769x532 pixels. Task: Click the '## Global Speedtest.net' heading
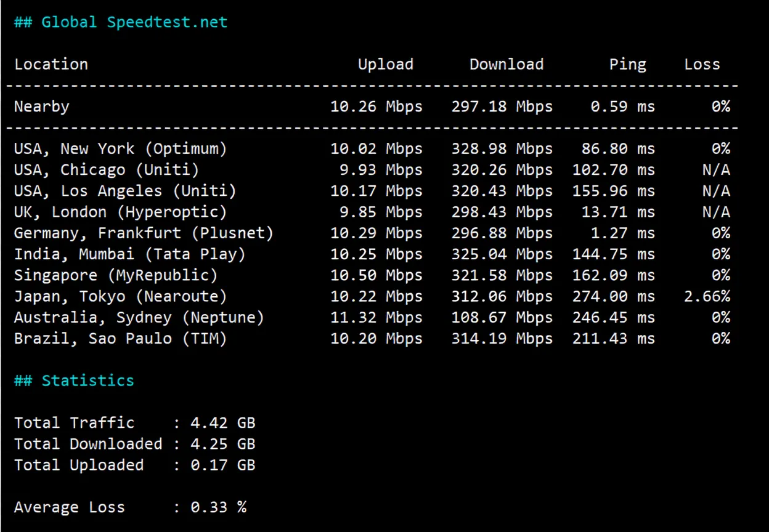[x=121, y=22]
